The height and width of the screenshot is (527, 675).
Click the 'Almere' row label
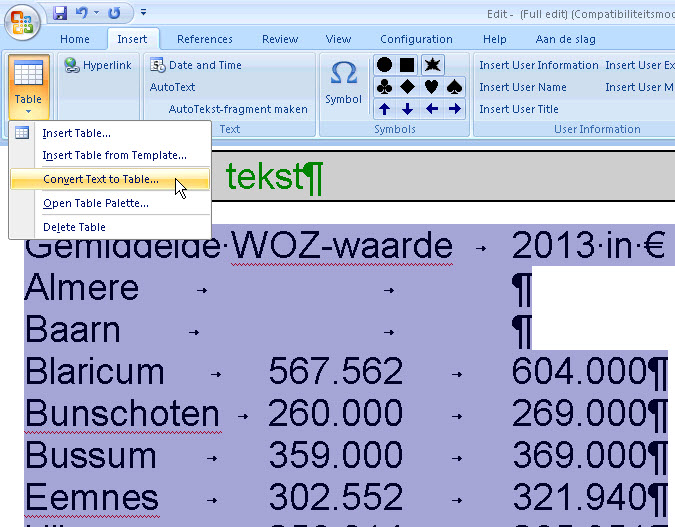coord(82,288)
